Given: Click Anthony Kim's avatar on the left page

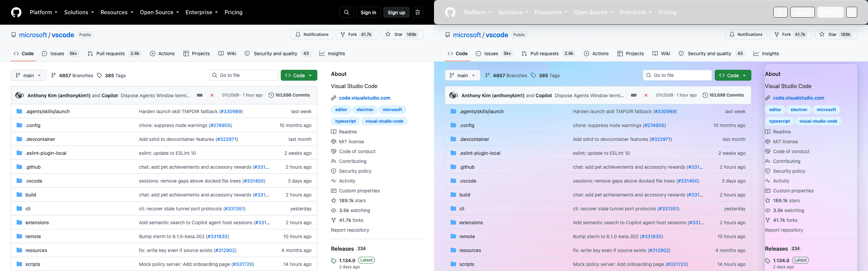Looking at the screenshot, I should pos(19,95).
